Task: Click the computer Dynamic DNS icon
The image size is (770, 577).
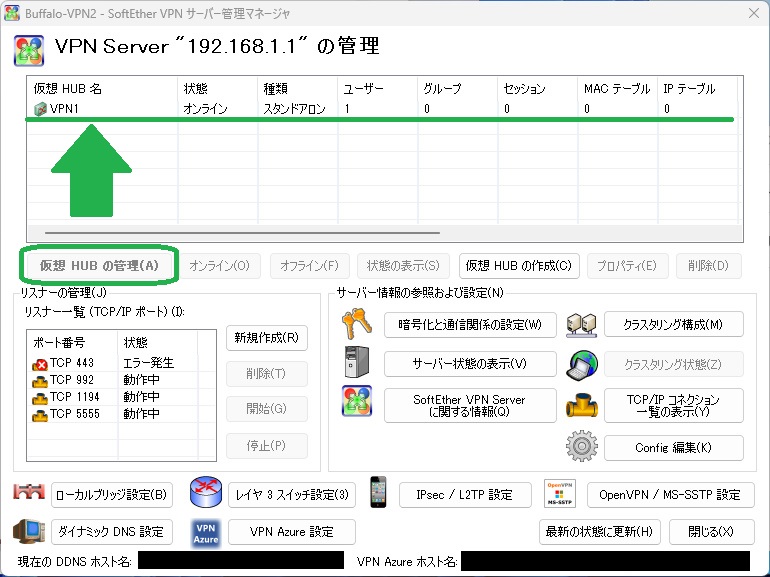Action: pyautogui.click(x=28, y=532)
